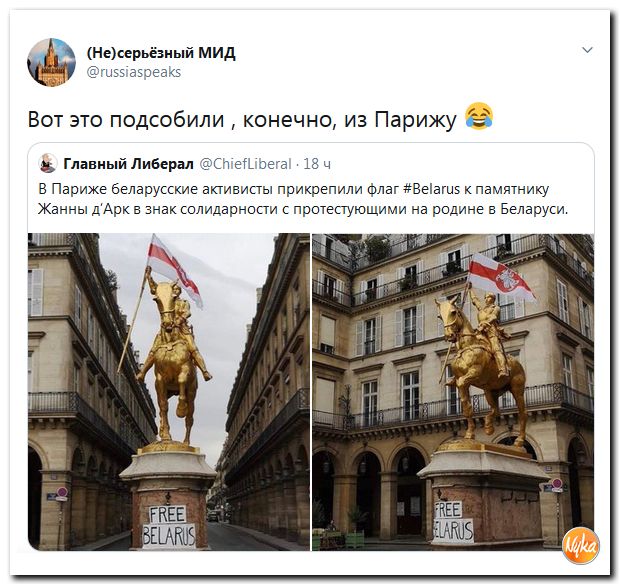Open the @ChiefLiberal handle

245,164
